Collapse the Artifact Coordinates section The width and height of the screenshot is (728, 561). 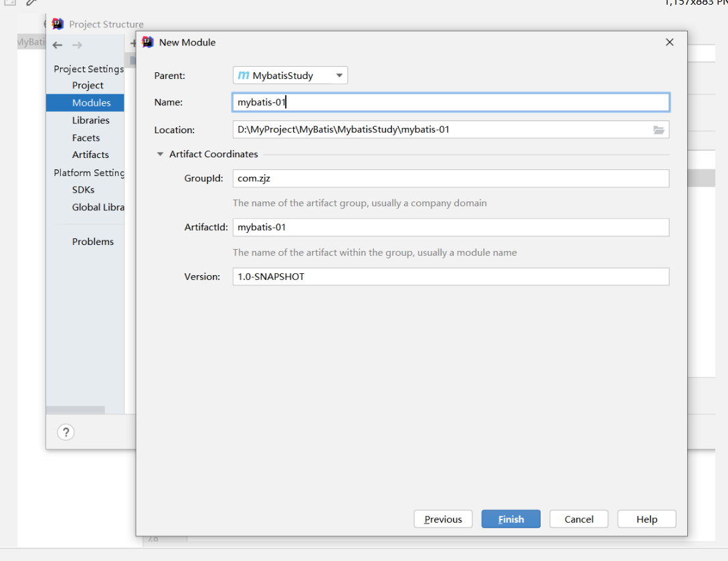tap(160, 154)
